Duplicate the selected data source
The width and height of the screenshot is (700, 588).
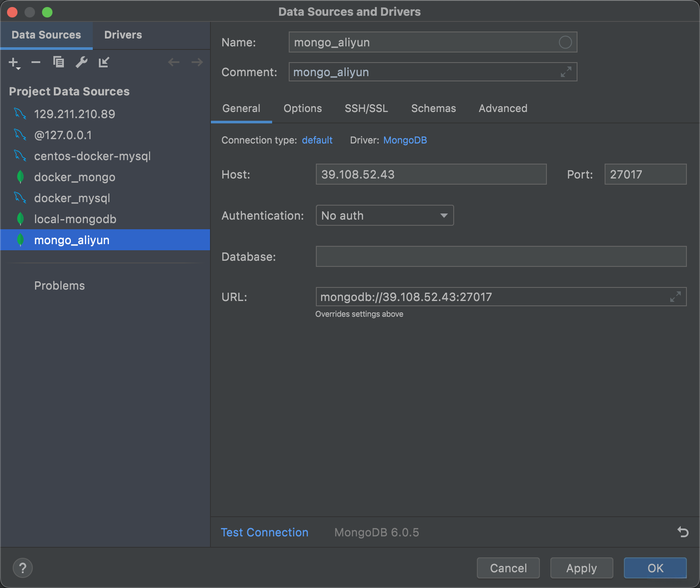[59, 63]
